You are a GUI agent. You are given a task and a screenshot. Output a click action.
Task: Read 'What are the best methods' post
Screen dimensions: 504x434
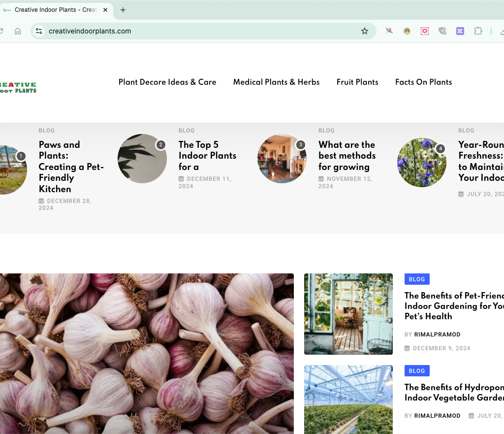tap(346, 155)
